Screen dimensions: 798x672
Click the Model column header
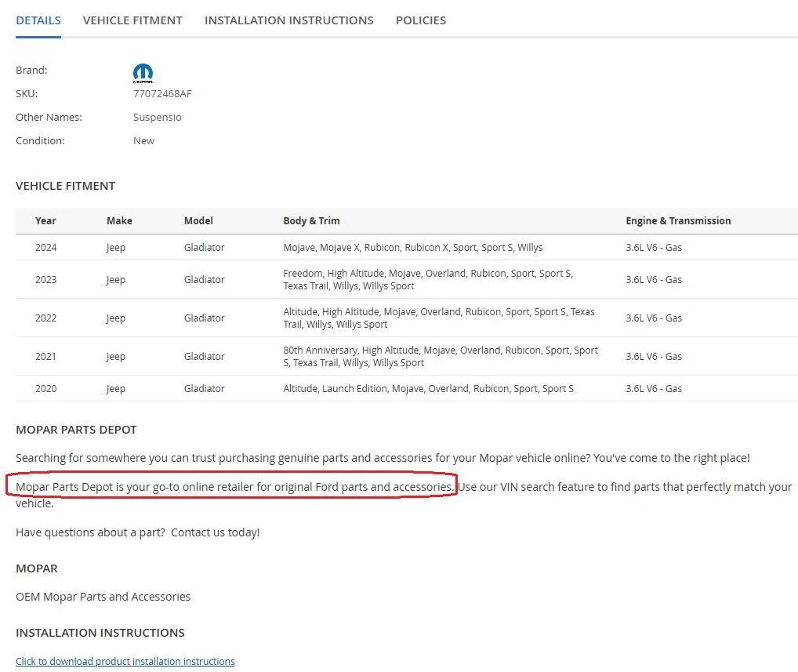coord(198,220)
